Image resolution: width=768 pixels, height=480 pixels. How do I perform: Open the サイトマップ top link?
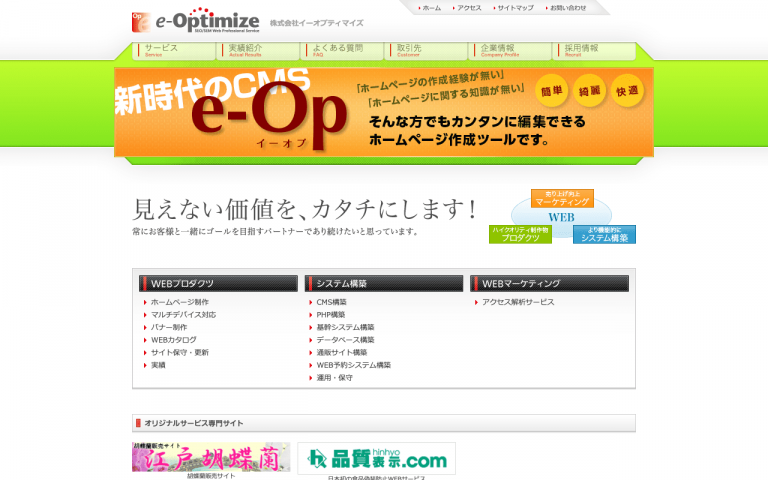[515, 8]
